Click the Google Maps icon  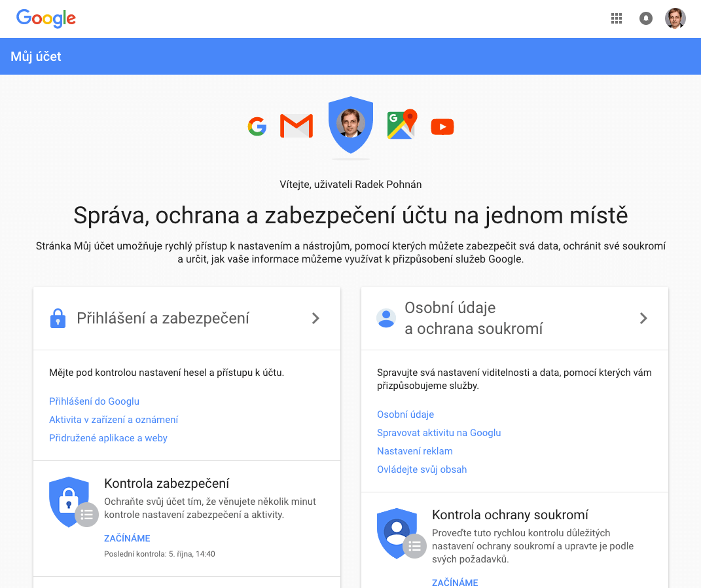pyautogui.click(x=401, y=125)
